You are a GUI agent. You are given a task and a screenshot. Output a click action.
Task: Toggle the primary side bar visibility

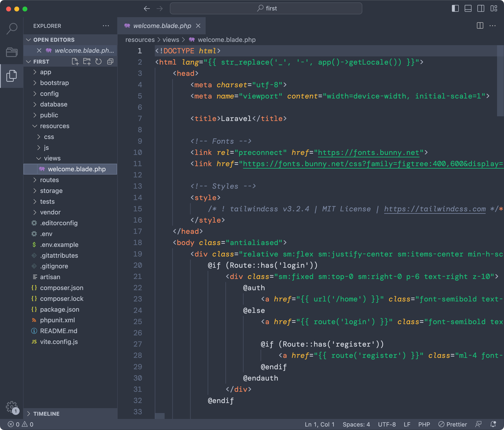pyautogui.click(x=455, y=9)
